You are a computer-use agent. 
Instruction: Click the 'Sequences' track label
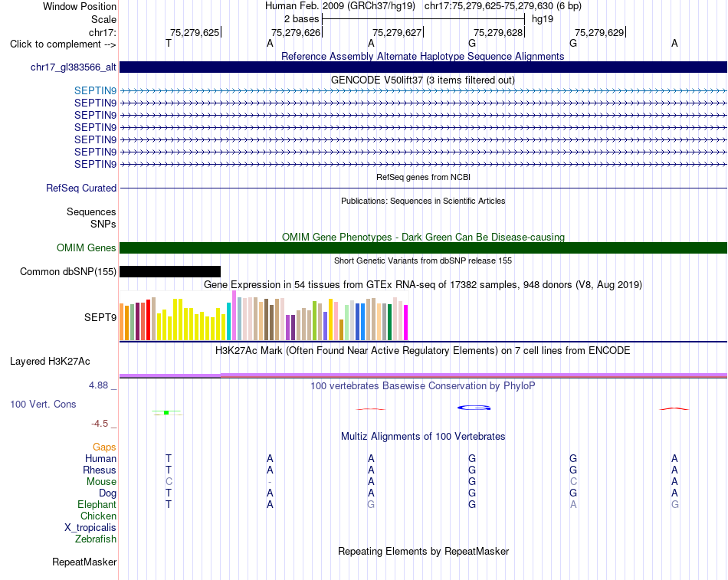91,211
